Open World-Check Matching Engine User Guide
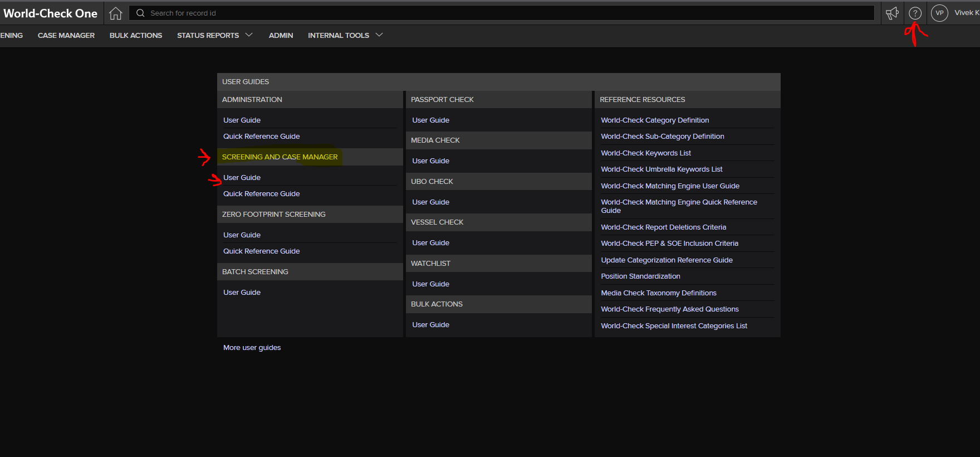Viewport: 980px width, 457px height. (670, 186)
